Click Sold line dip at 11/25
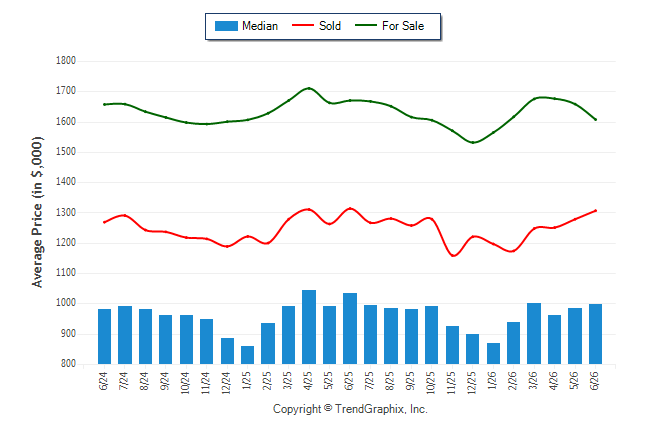The width and height of the screenshot is (646, 434). [x=453, y=256]
